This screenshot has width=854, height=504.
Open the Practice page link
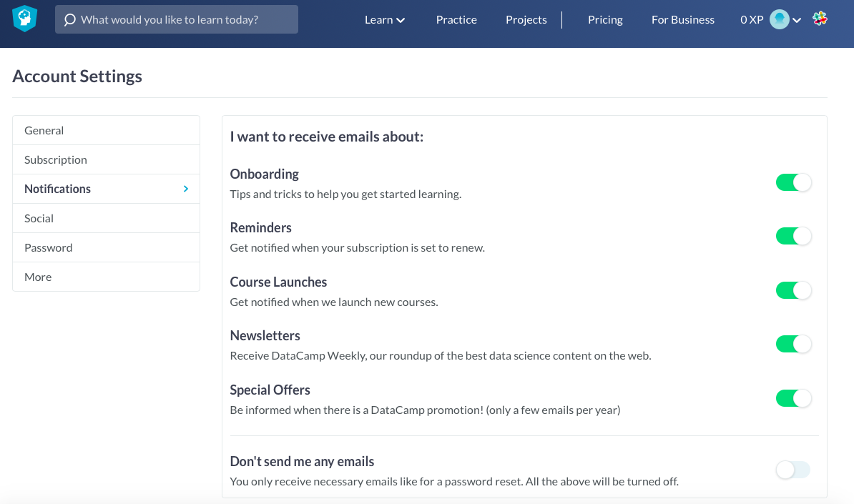[x=456, y=20]
